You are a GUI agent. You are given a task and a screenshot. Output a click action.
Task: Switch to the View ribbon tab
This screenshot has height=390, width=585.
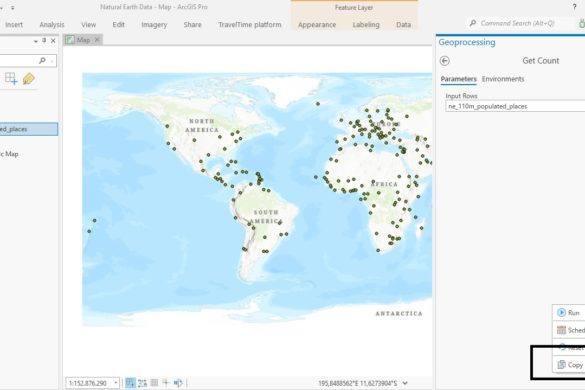[88, 25]
